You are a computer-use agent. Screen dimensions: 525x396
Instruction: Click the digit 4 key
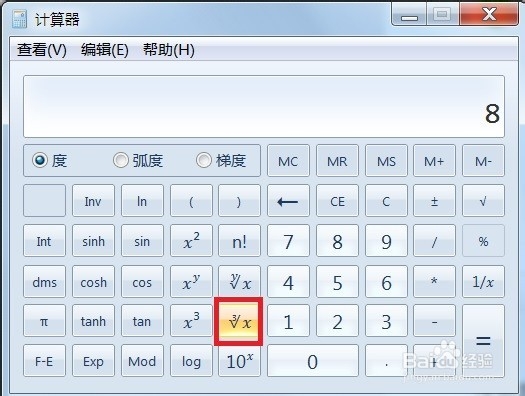point(288,282)
